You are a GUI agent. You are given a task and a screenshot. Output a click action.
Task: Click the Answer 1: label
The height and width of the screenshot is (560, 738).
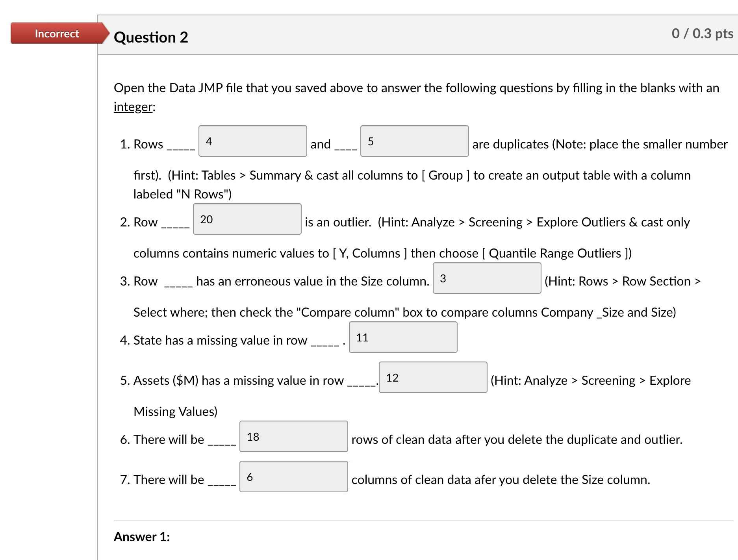[142, 537]
